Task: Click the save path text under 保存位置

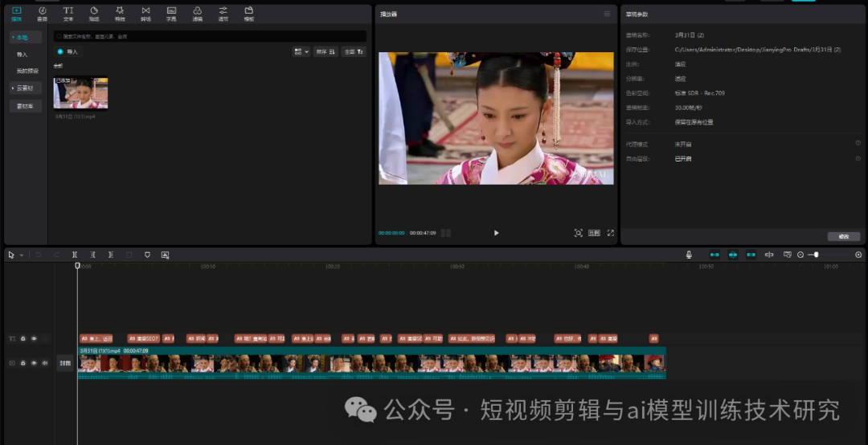Action: [758, 49]
